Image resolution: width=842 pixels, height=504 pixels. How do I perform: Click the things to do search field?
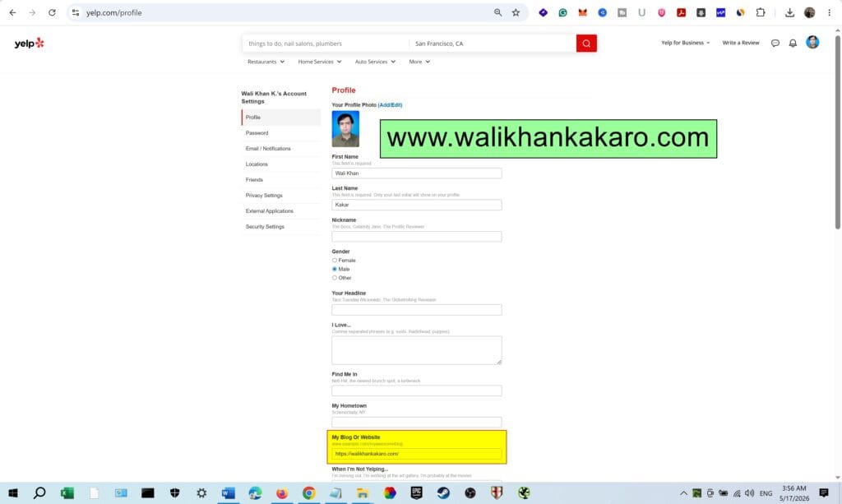click(326, 44)
